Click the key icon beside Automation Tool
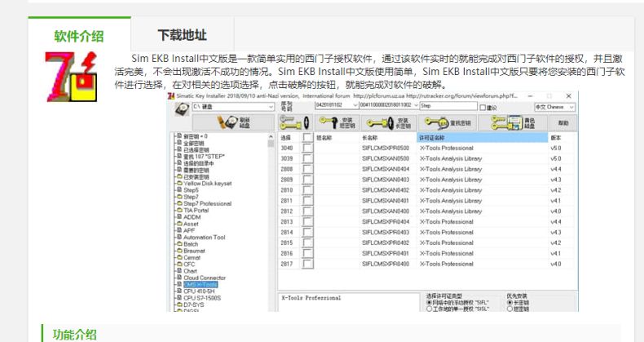 (179, 238)
